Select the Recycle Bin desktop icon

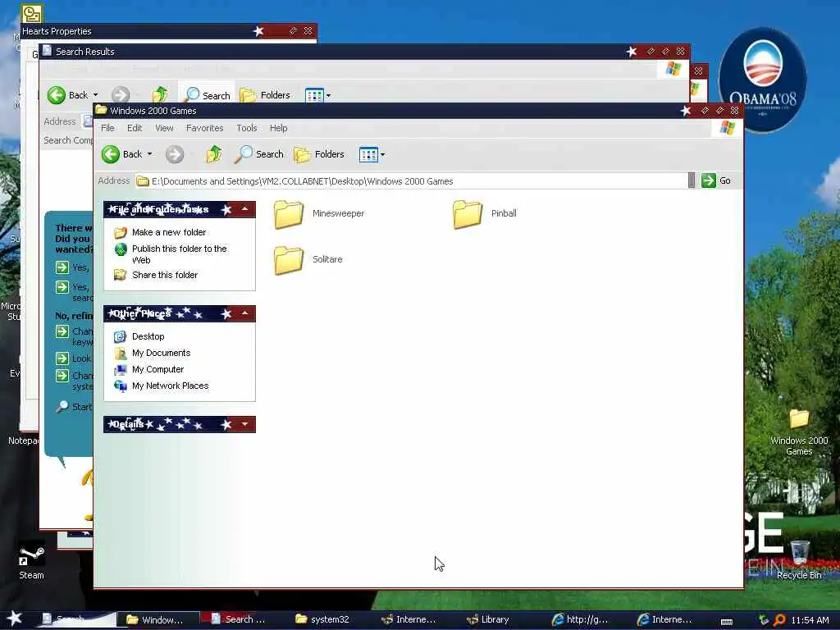point(799,559)
